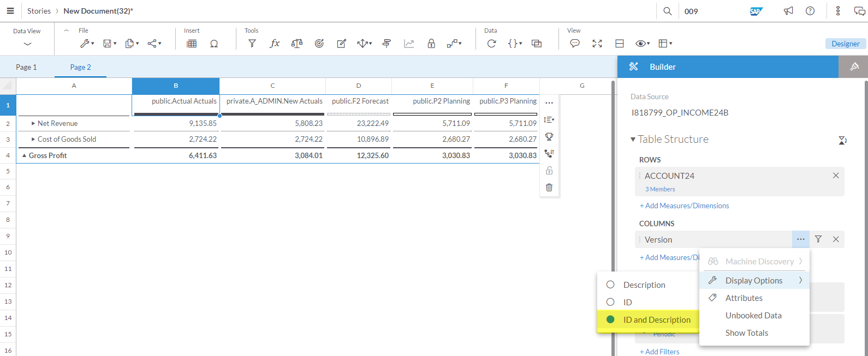This screenshot has width=868, height=356.
Task: Open the main hamburger menu
Action: pos(10,11)
